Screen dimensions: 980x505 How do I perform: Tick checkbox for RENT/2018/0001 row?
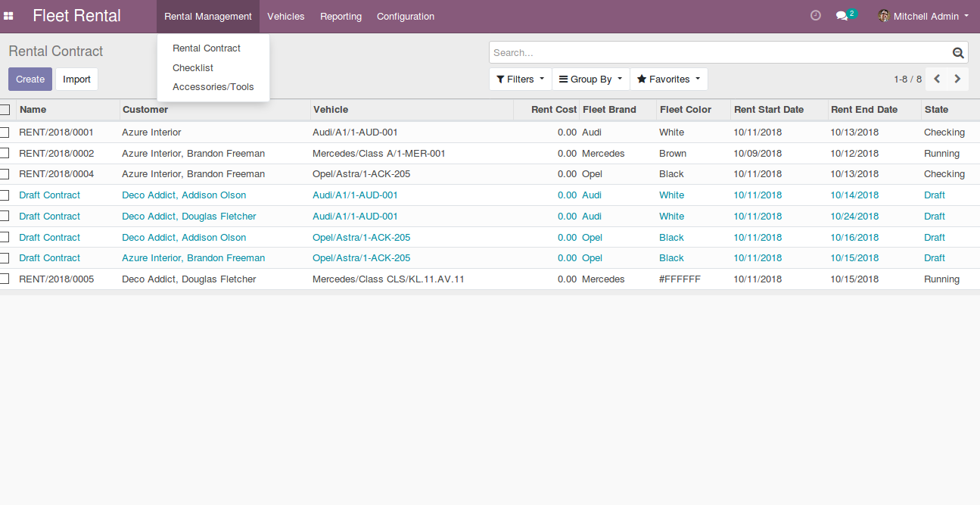pyautogui.click(x=5, y=132)
